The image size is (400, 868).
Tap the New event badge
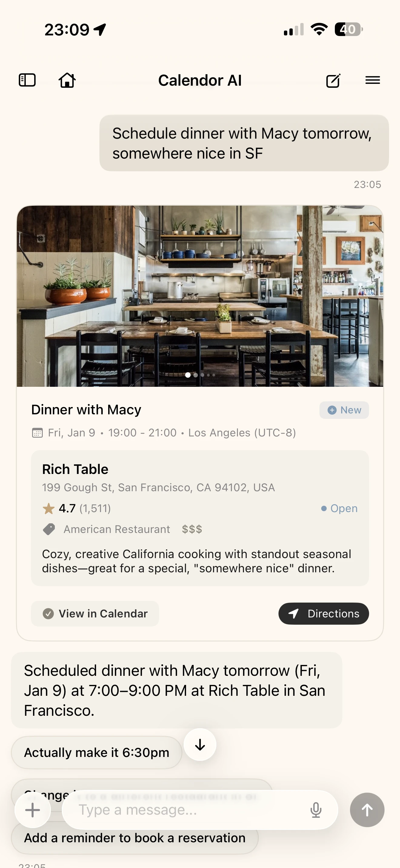pos(344,410)
